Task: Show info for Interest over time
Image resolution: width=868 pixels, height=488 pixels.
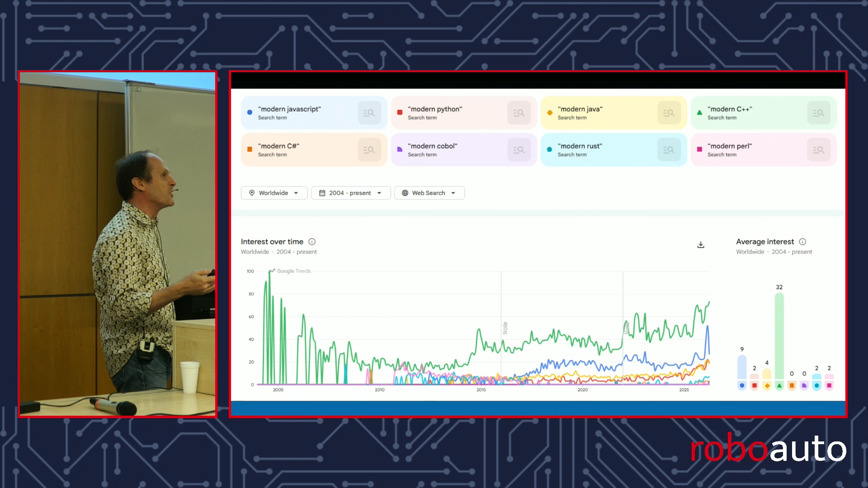Action: click(x=312, y=242)
